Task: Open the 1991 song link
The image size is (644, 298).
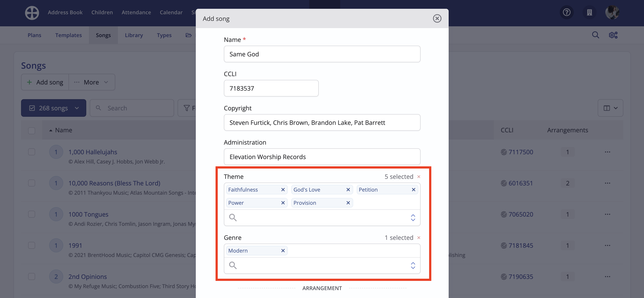Action: [75, 246]
